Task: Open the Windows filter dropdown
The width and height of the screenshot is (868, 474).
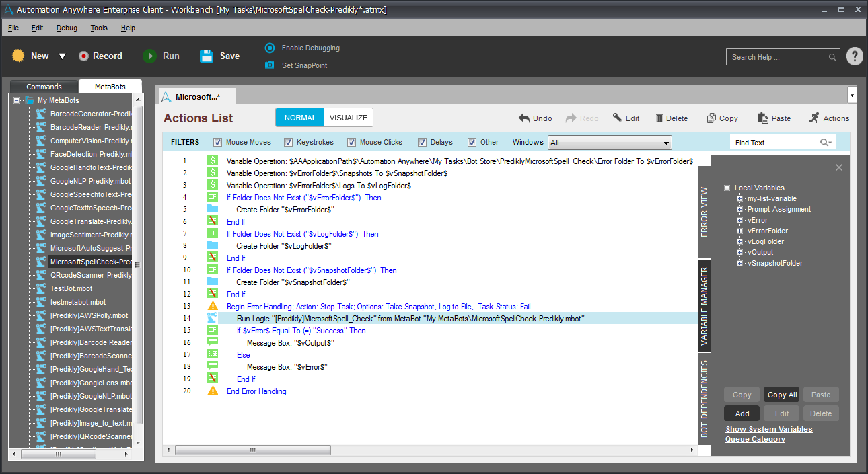Action: [x=610, y=143]
